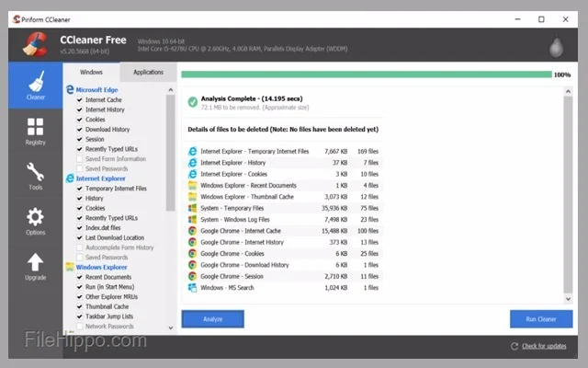Click the Microsoft Edge group heading

point(96,90)
